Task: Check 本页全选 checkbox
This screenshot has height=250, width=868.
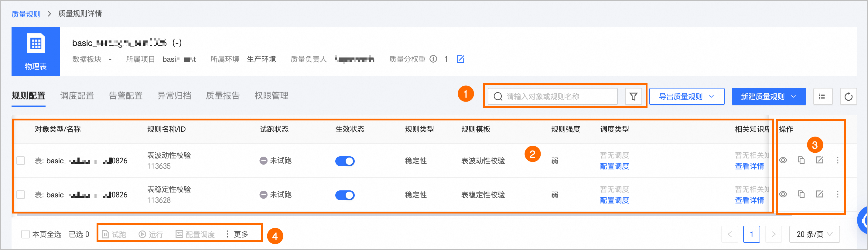Action: 25,234
